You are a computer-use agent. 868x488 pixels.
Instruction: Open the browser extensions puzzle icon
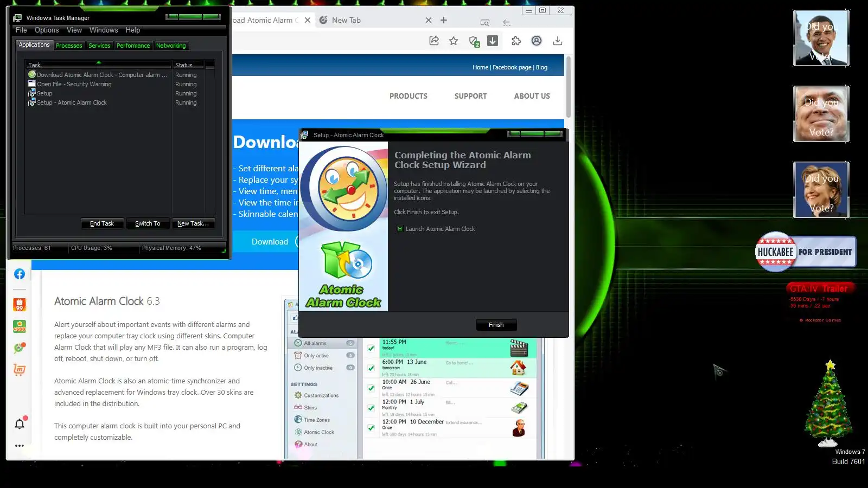[x=516, y=41]
